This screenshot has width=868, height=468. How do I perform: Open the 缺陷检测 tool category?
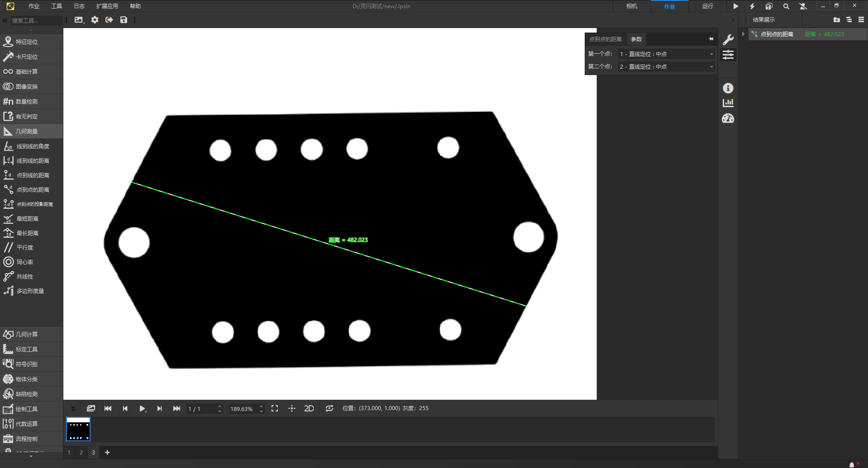point(27,394)
